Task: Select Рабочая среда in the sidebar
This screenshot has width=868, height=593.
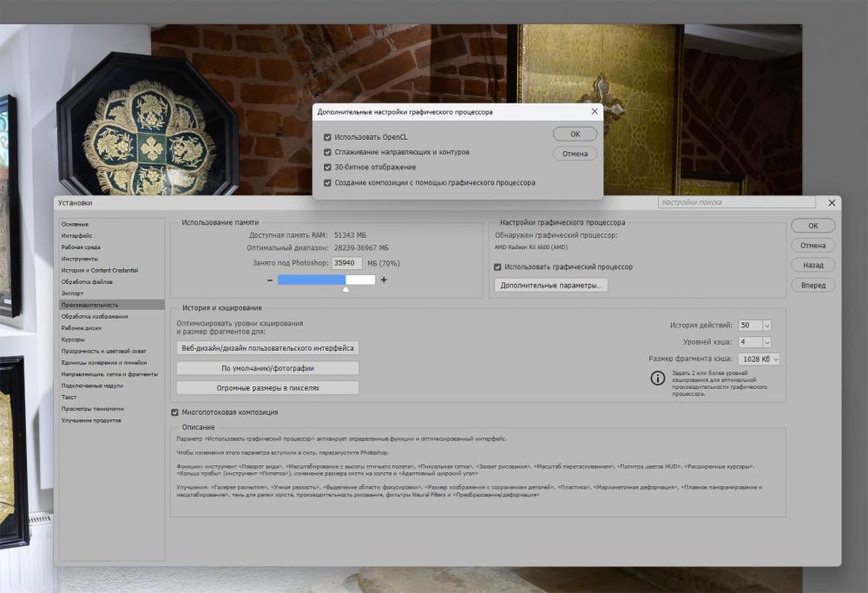Action: pos(112,247)
